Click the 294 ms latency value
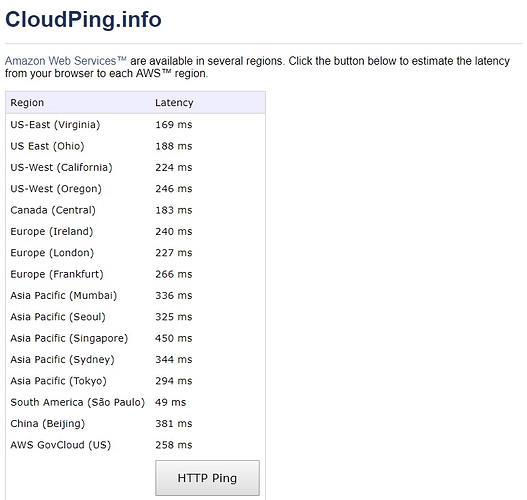527x500 pixels. click(174, 381)
